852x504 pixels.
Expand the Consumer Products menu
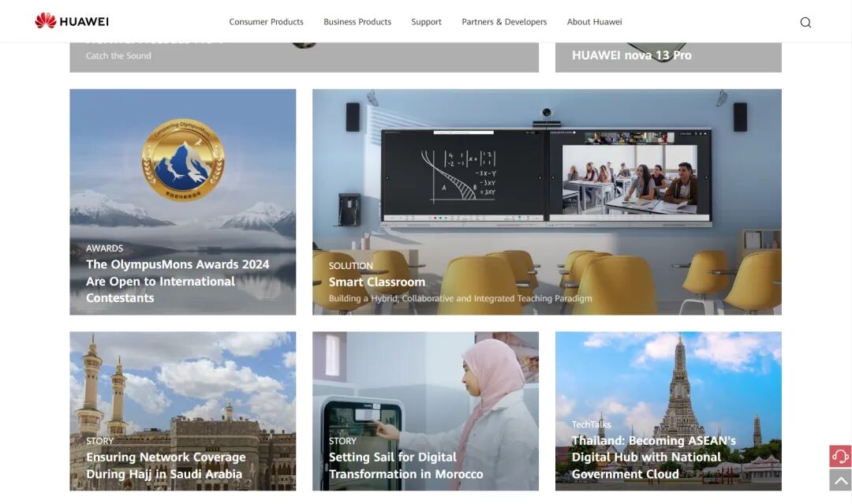click(x=266, y=22)
